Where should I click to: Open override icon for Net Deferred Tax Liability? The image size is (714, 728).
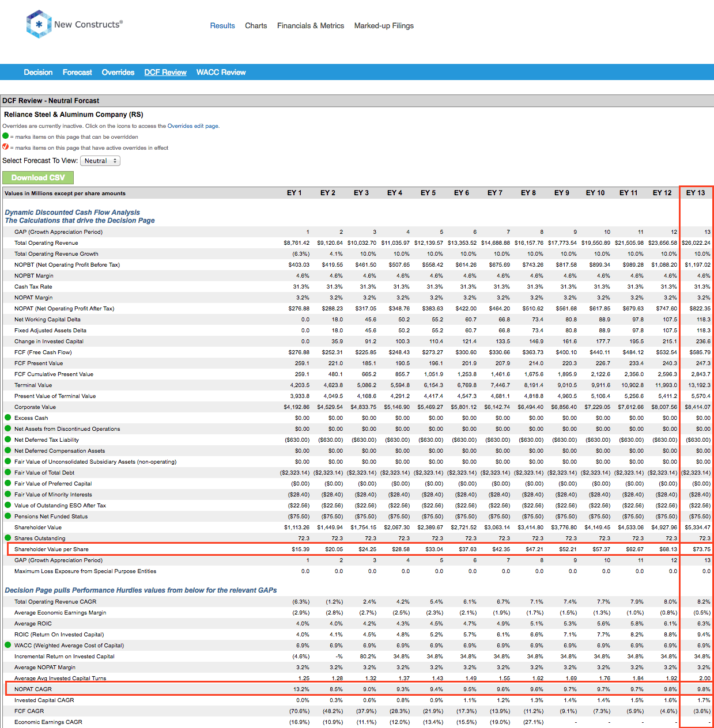coord(8,439)
